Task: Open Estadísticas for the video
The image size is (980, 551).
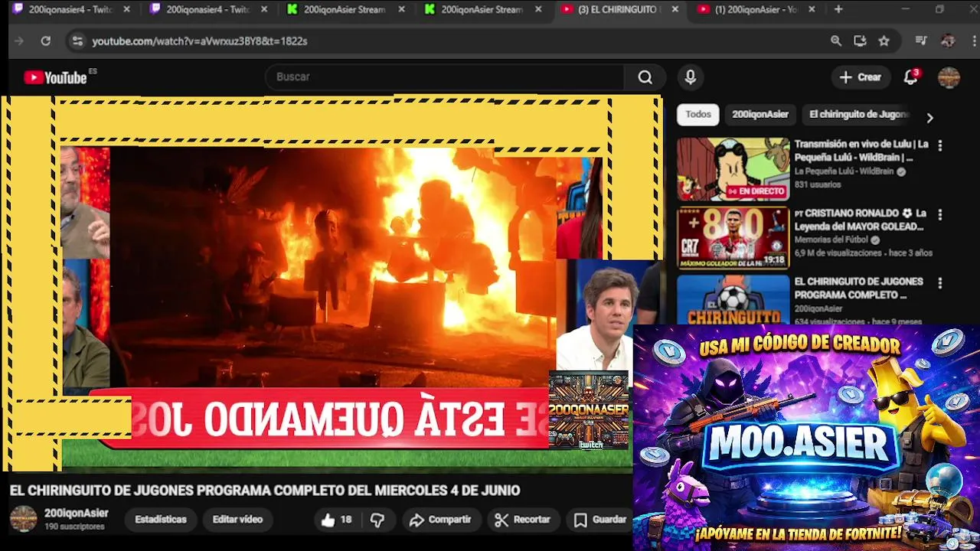Action: pos(161,520)
